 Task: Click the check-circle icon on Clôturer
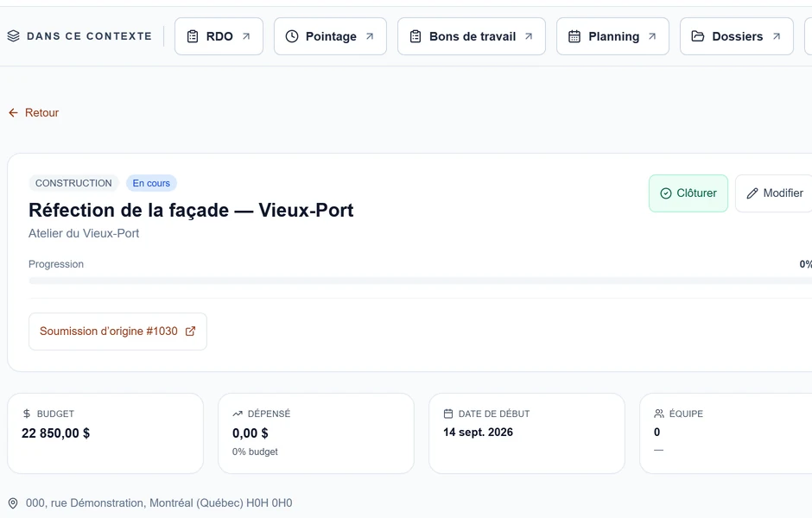pyautogui.click(x=666, y=193)
